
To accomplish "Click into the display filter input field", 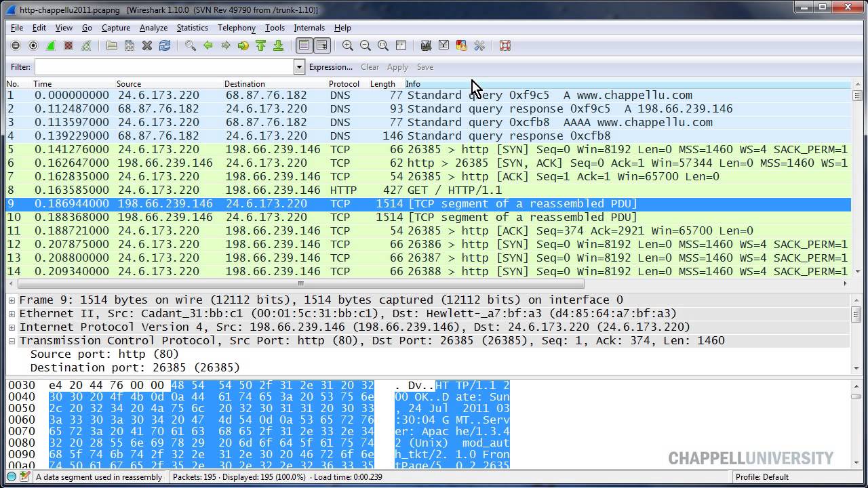I will pyautogui.click(x=164, y=66).
